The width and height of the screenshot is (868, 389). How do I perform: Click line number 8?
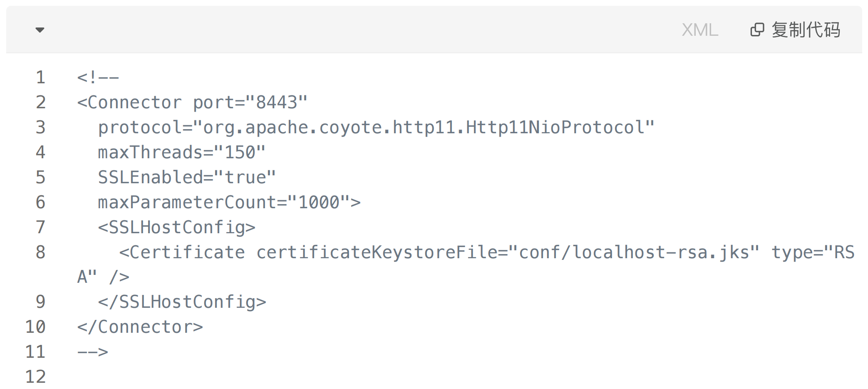(40, 252)
